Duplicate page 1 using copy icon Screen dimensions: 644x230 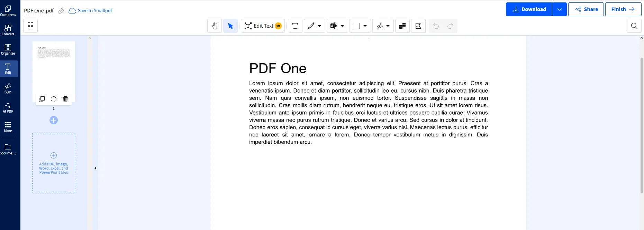pos(42,99)
